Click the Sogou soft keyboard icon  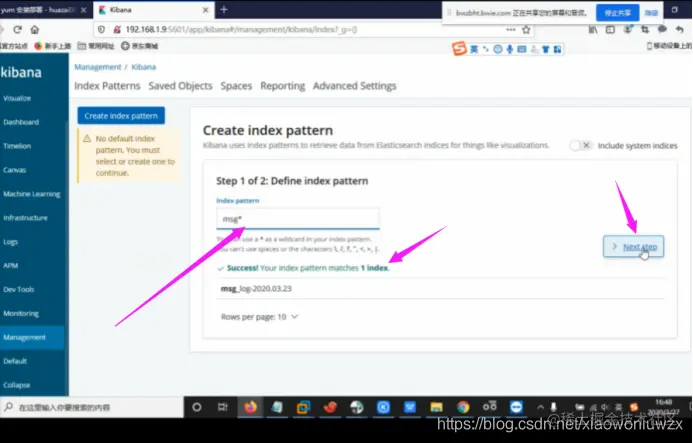point(522,49)
